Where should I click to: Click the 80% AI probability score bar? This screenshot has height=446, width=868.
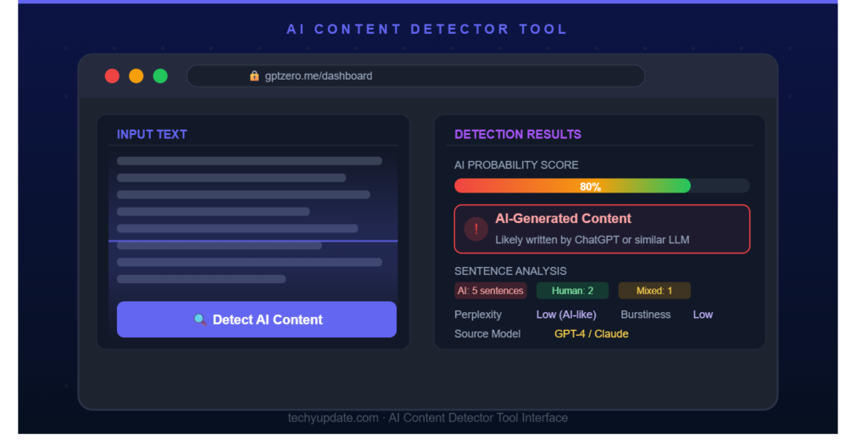pyautogui.click(x=602, y=187)
